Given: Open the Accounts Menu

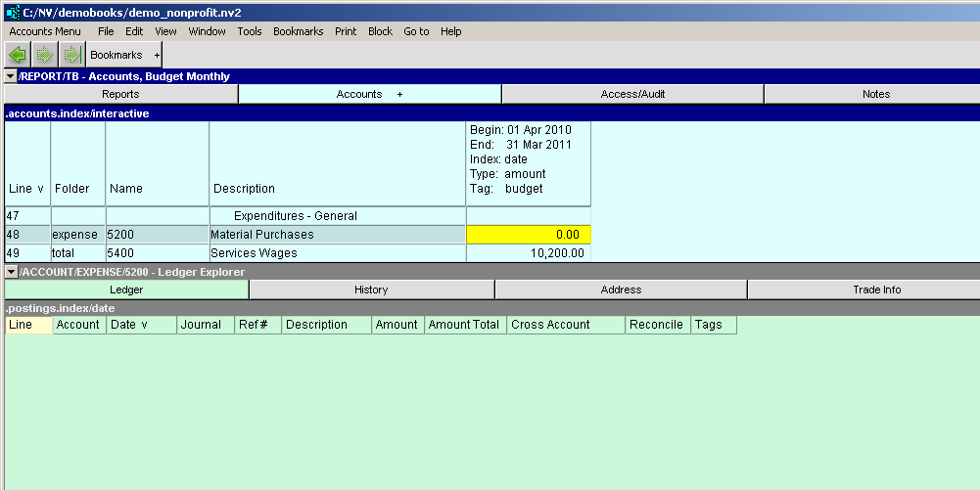Looking at the screenshot, I should point(45,31).
